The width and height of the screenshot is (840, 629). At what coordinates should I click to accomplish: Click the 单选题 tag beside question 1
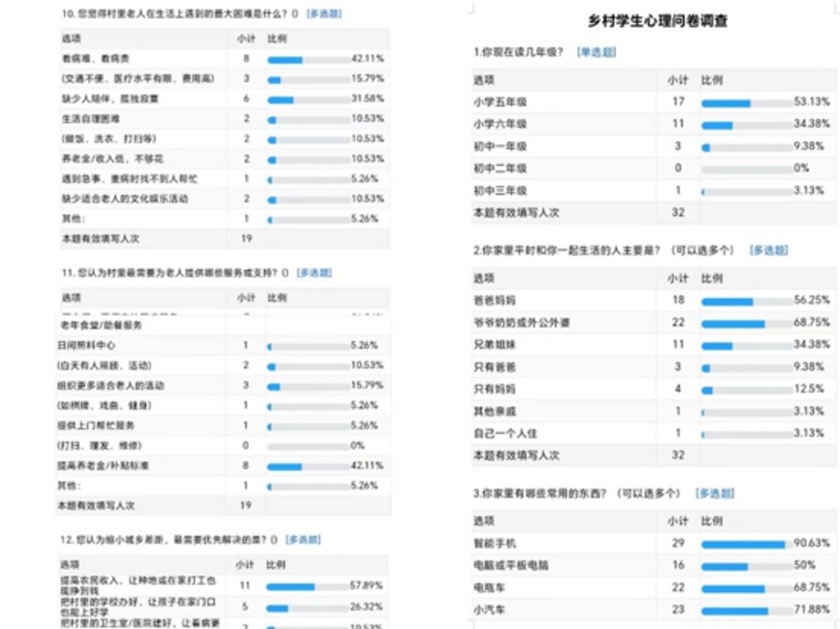point(596,52)
